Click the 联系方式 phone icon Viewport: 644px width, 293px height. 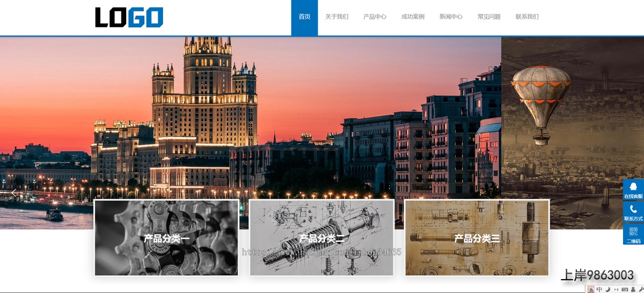pyautogui.click(x=633, y=212)
